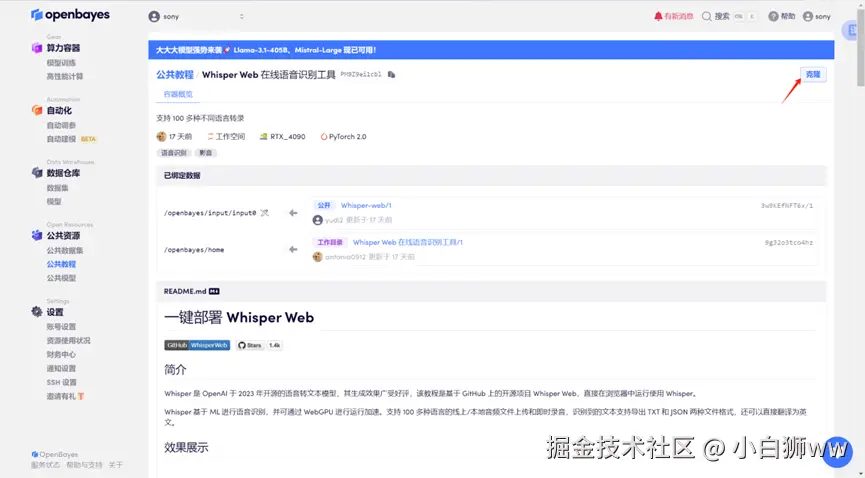Click the 语音识别 tag

coord(174,153)
